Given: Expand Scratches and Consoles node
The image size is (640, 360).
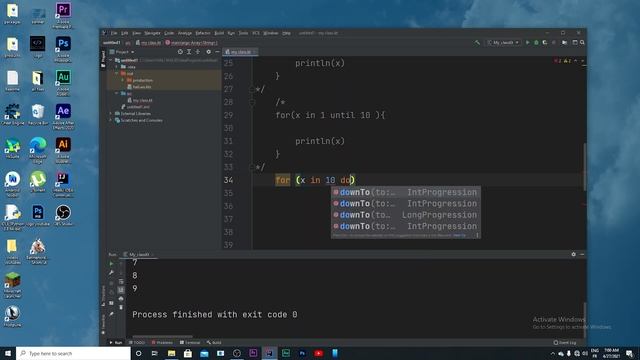Looking at the screenshot, I should pyautogui.click(x=111, y=120).
